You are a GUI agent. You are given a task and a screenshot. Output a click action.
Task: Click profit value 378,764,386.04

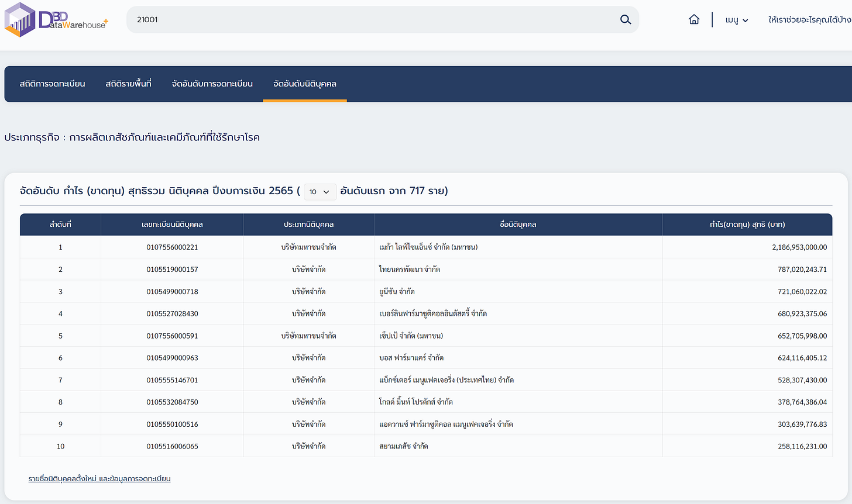pos(802,402)
